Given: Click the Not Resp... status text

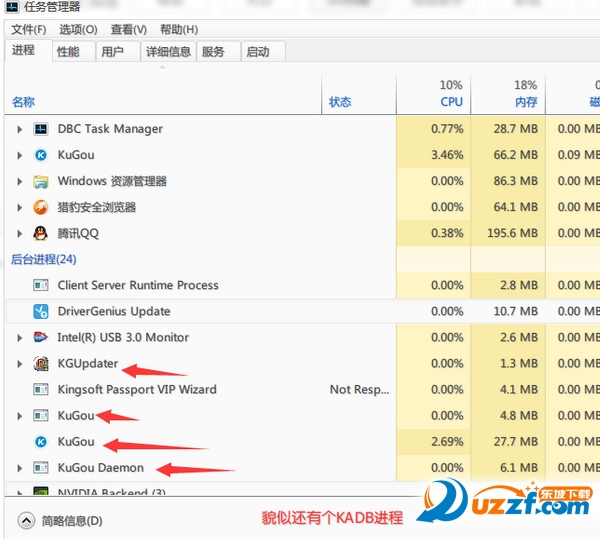Looking at the screenshot, I should click(360, 389).
